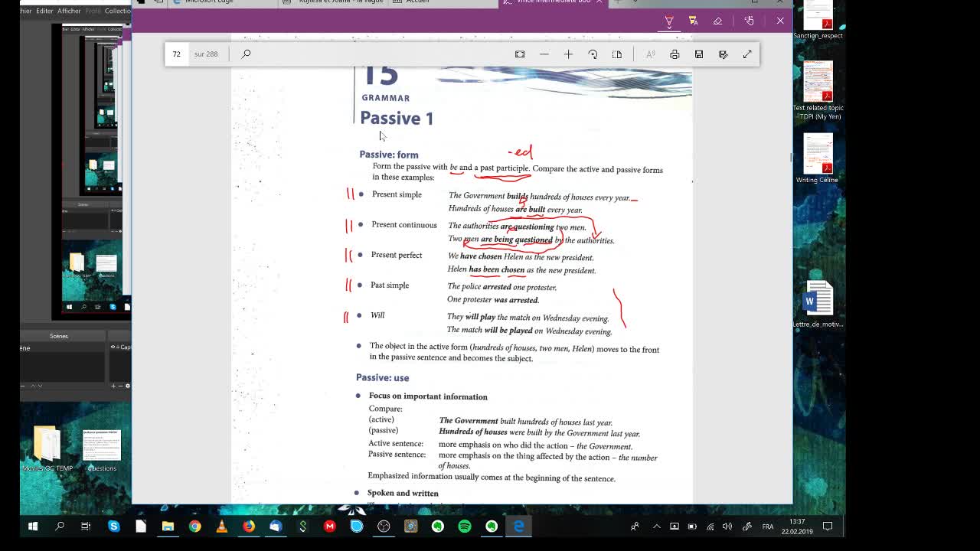Image resolution: width=980 pixels, height=551 pixels.
Task: Switch the PDF page layout view
Action: click(x=617, y=54)
